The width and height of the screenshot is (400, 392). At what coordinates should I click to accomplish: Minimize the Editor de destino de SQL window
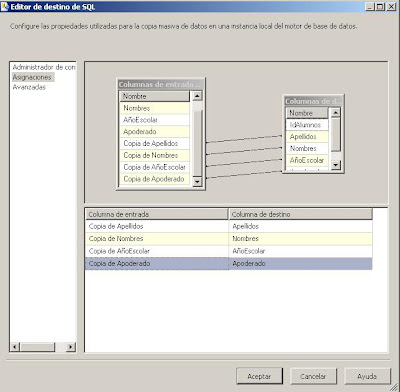pos(370,7)
